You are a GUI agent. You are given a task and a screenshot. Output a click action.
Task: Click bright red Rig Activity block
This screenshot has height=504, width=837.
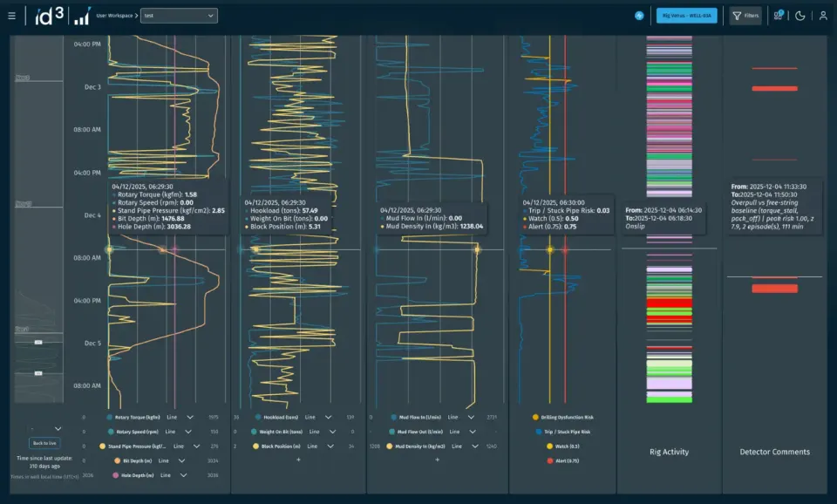click(670, 303)
